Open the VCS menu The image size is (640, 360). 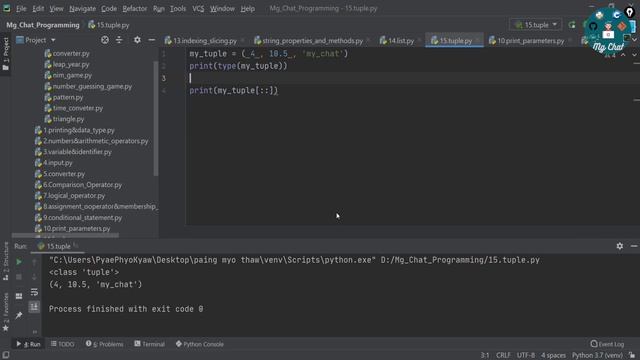(x=198, y=8)
